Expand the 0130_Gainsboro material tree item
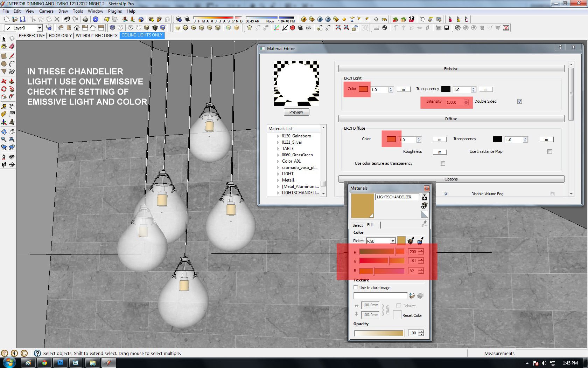This screenshot has height=368, width=588. (x=278, y=136)
